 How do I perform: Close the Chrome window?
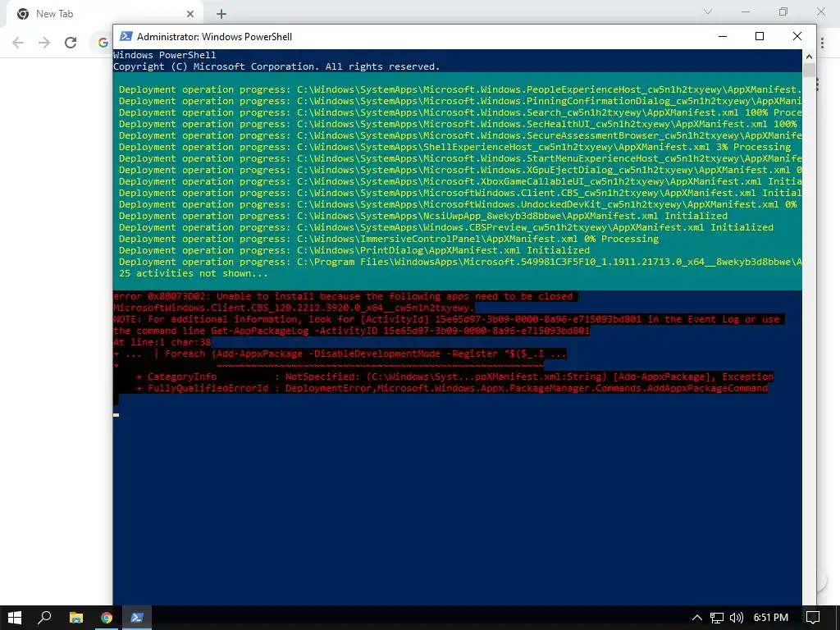pyautogui.click(x=820, y=11)
